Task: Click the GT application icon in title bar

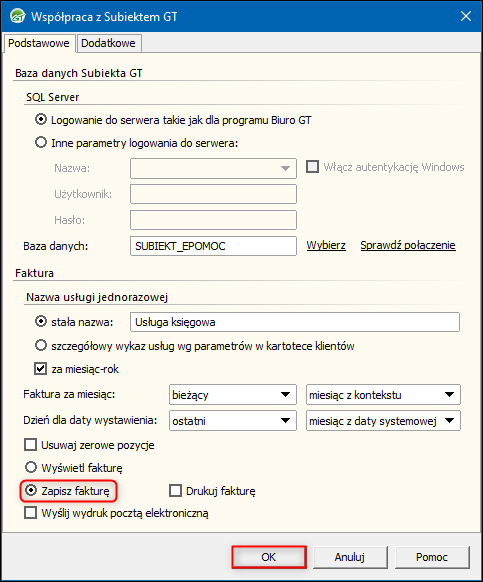Action: (x=17, y=16)
